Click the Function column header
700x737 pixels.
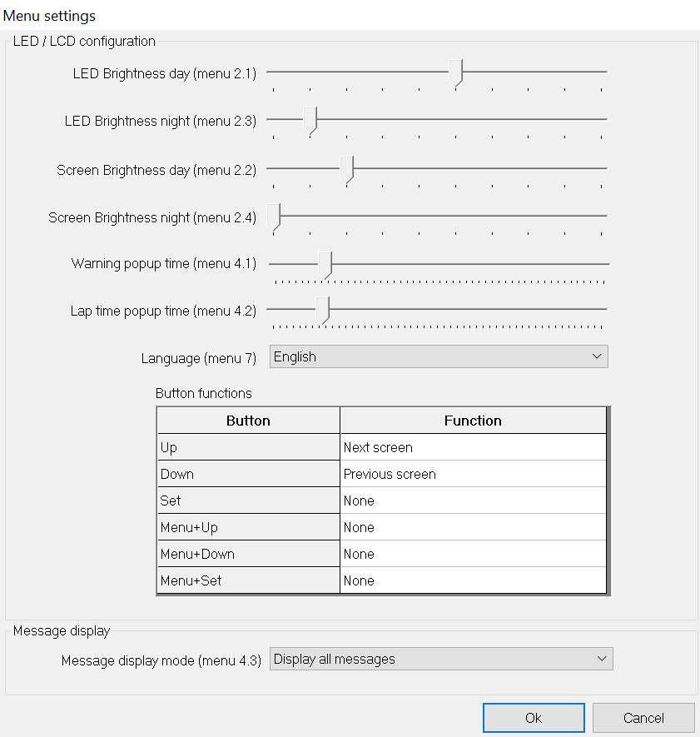click(x=473, y=421)
